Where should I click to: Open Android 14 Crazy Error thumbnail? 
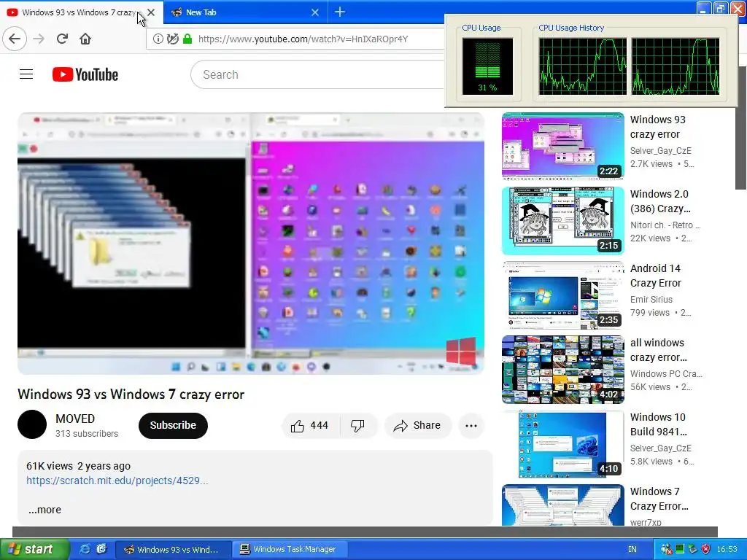(562, 295)
